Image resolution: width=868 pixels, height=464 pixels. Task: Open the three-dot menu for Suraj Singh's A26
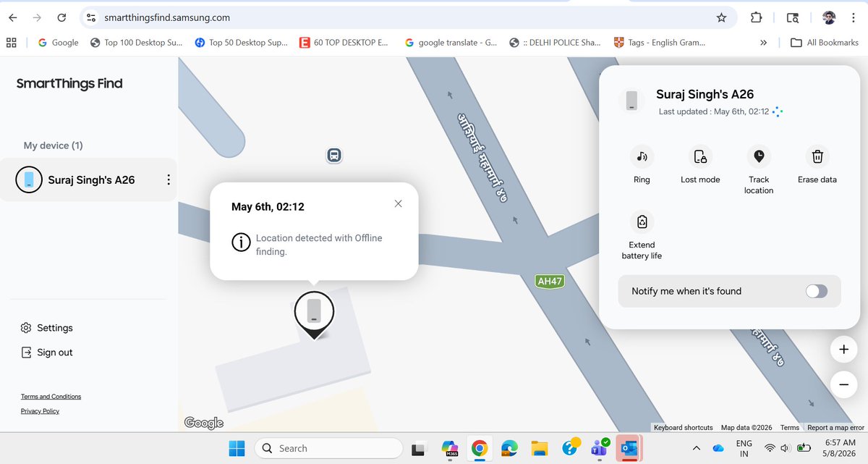pos(168,180)
